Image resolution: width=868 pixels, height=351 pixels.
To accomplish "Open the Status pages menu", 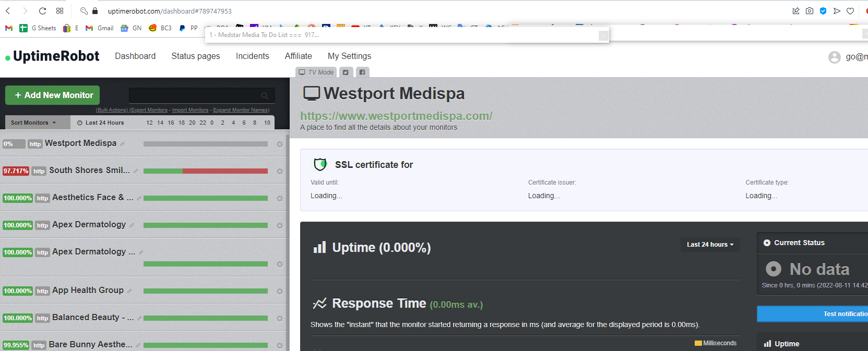I will [x=196, y=56].
